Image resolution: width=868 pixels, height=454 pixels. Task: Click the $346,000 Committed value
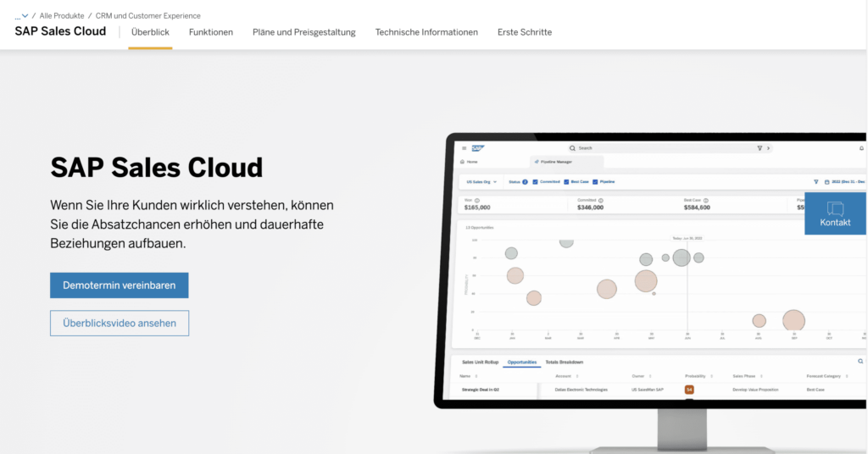pyautogui.click(x=590, y=208)
